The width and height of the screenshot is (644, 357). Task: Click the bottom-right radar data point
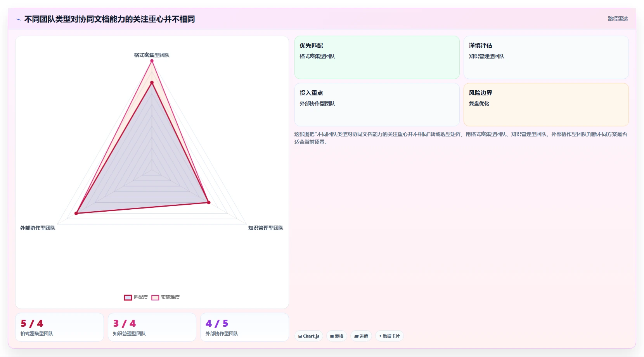pyautogui.click(x=208, y=202)
